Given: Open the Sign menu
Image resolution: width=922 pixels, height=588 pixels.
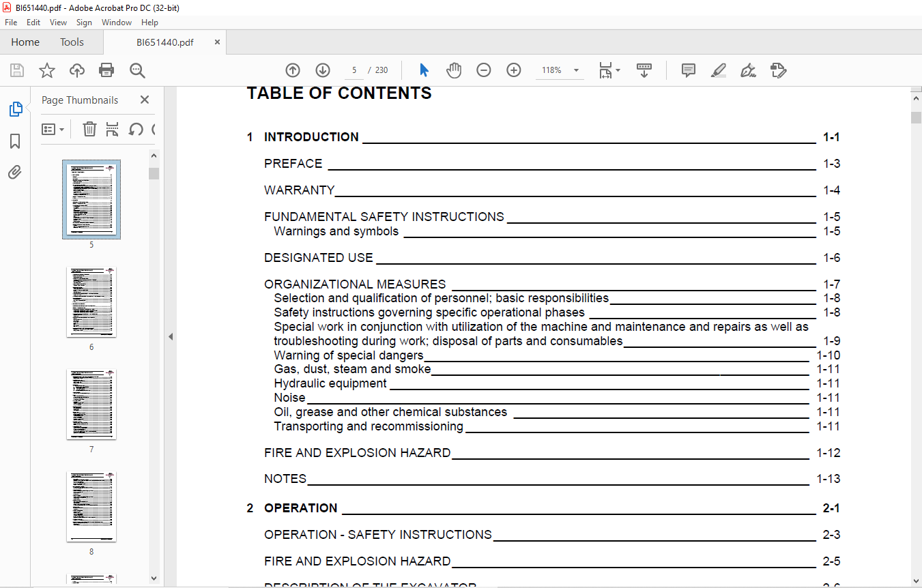Looking at the screenshot, I should point(84,23).
